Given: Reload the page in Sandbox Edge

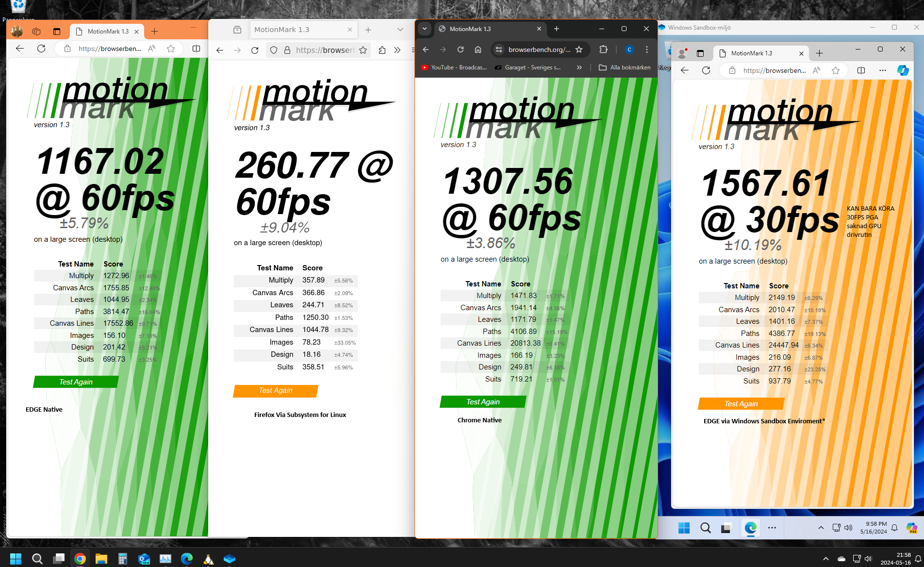Looking at the screenshot, I should 706,70.
